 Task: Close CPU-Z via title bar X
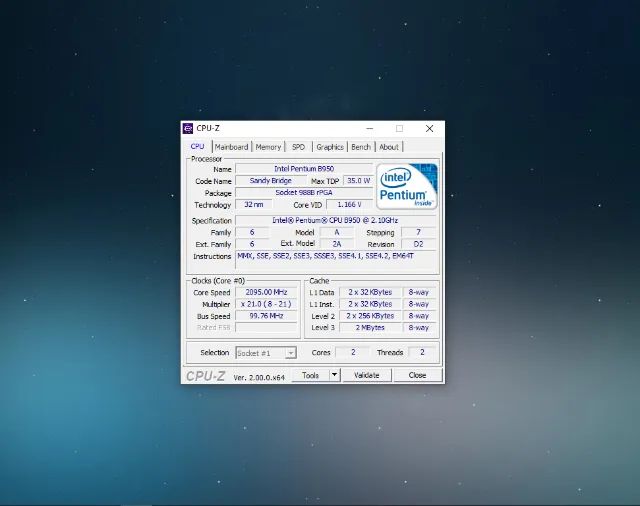click(429, 129)
